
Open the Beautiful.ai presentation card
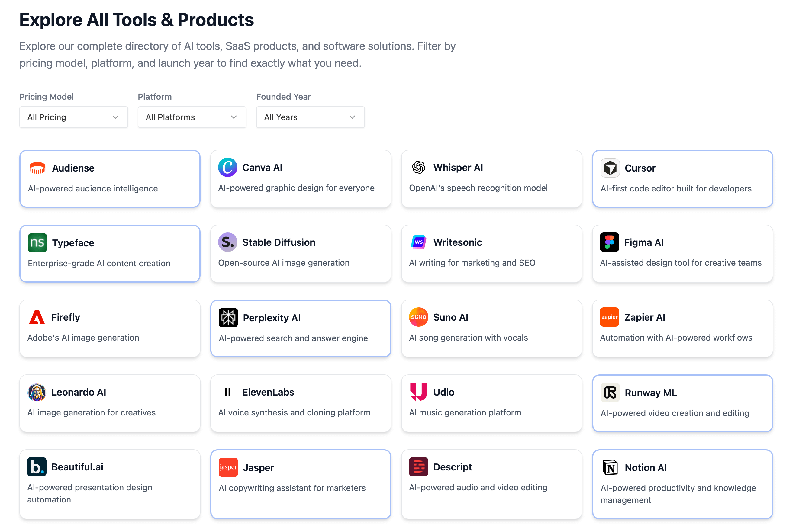click(x=110, y=484)
